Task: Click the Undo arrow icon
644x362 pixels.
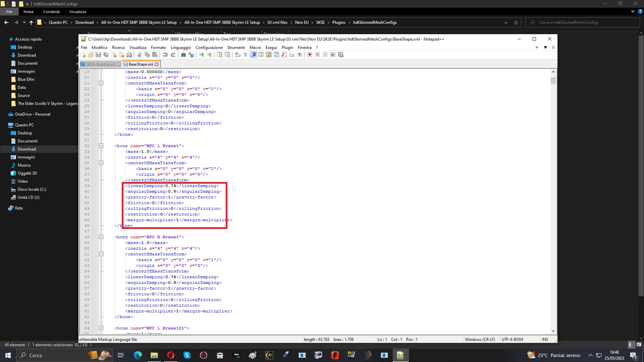Action: (165, 55)
